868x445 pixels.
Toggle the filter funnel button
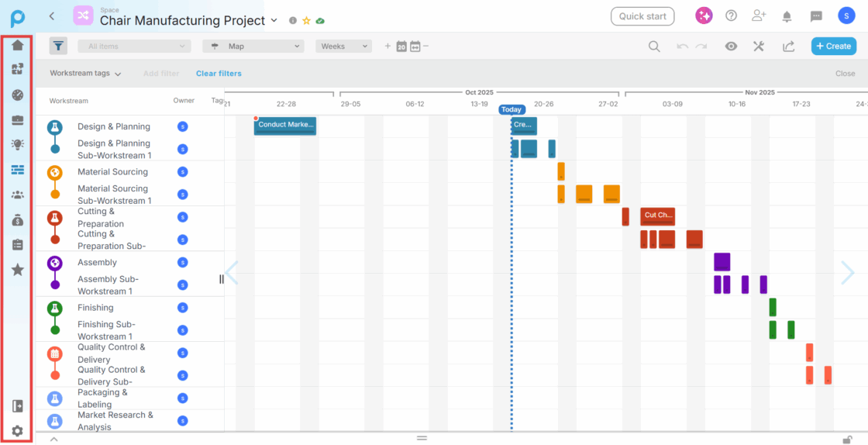coord(58,46)
